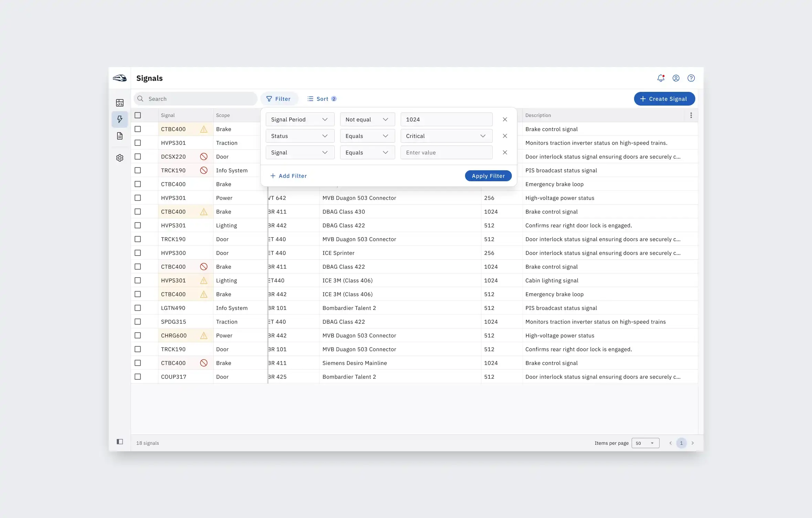Open the Filter panel

(279, 99)
